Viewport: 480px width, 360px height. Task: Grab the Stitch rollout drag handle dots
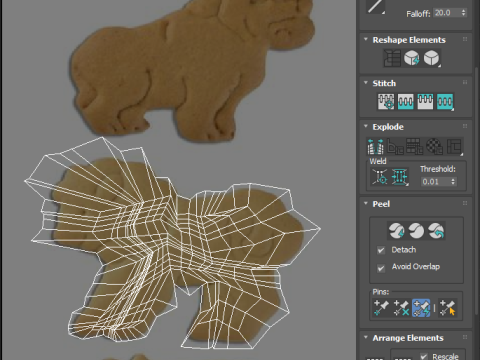(465, 82)
